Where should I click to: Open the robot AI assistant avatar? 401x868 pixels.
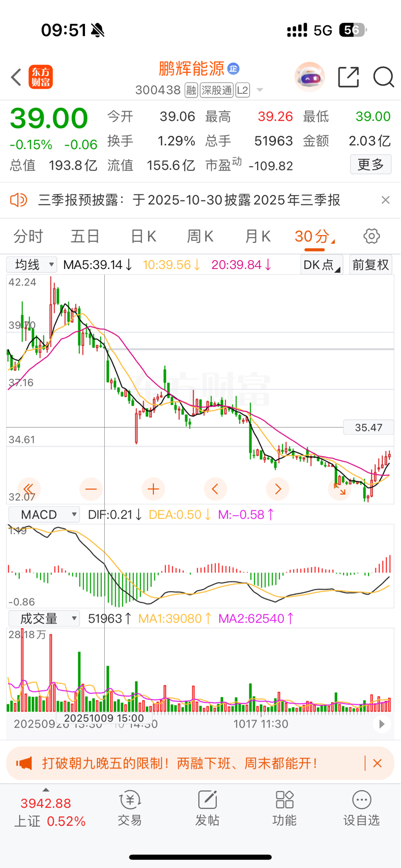tap(310, 77)
